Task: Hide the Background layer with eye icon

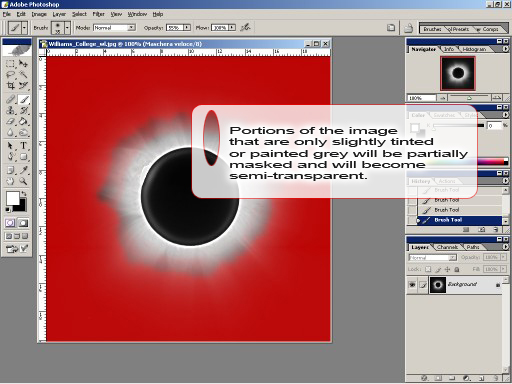Action: 412,285
